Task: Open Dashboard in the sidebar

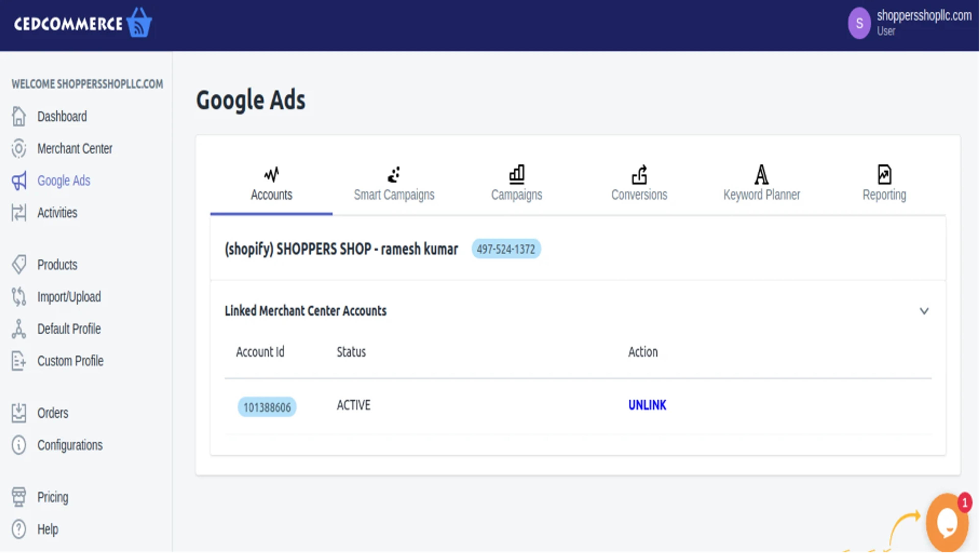Action: pos(62,116)
